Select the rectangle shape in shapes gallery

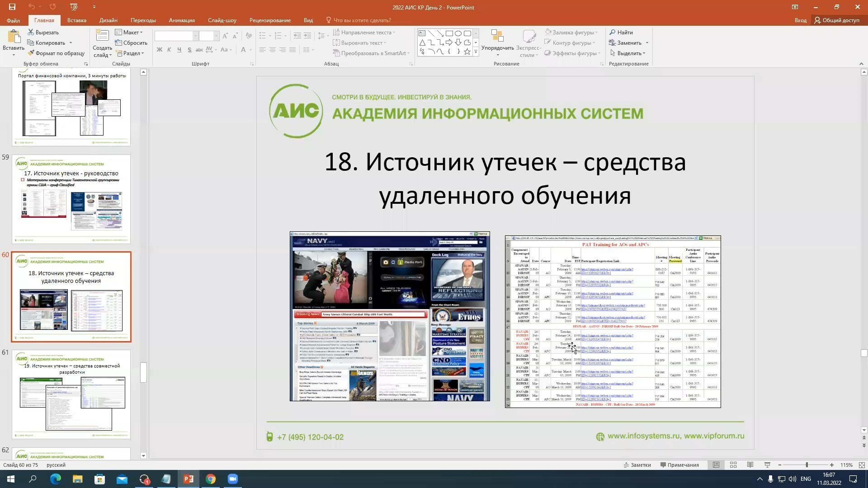tap(449, 33)
